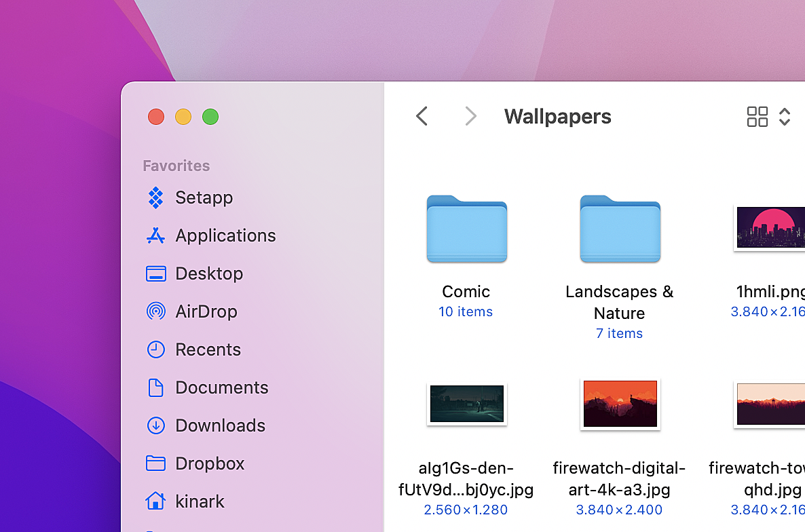
Task: Click the kinark home icon
Action: 155,501
